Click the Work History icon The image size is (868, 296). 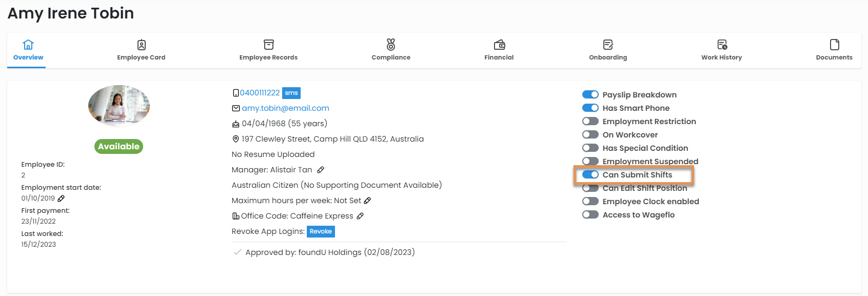[x=722, y=45]
